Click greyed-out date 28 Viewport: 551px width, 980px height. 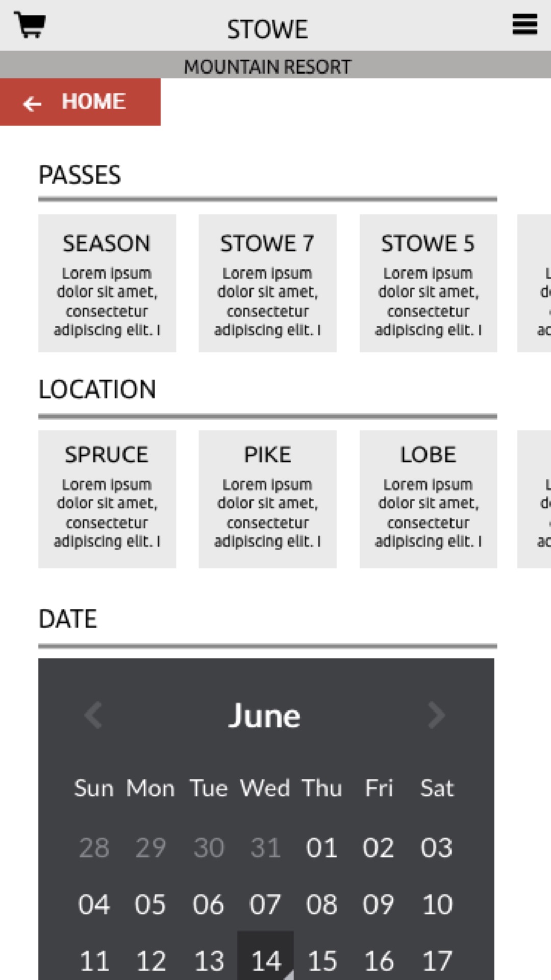pyautogui.click(x=94, y=848)
